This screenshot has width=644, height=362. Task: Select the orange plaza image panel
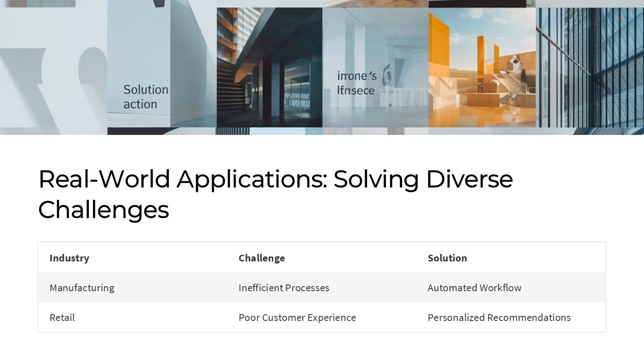coord(482,67)
